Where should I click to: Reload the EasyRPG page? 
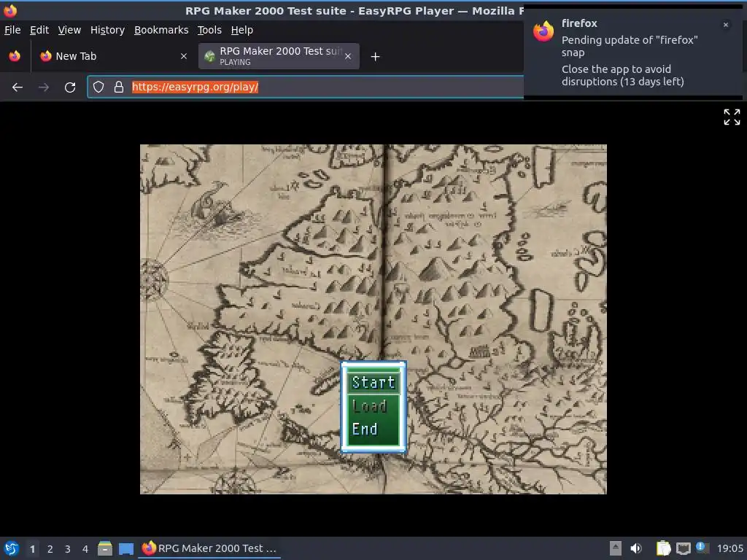pyautogui.click(x=70, y=87)
